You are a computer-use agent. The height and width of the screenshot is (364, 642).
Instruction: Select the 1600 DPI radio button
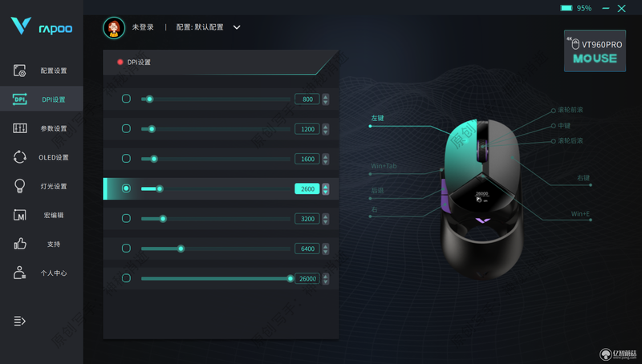tap(126, 158)
